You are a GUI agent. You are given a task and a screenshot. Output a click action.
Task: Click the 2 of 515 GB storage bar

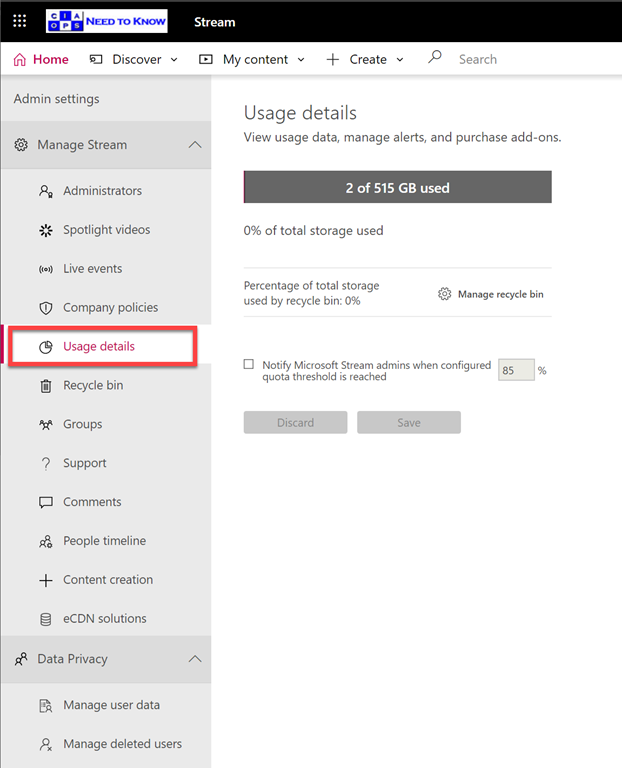[397, 187]
